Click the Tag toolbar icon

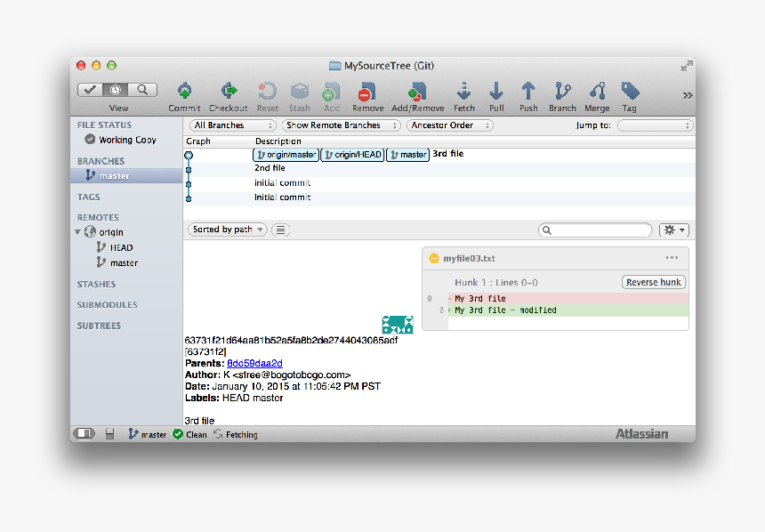click(630, 92)
